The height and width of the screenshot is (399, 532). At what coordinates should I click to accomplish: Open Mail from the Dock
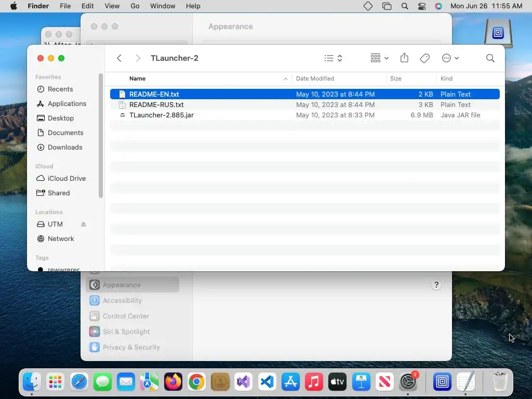pos(126,381)
